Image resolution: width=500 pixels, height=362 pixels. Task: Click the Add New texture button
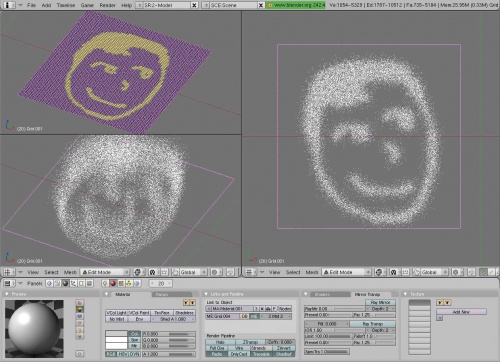pos(461,312)
